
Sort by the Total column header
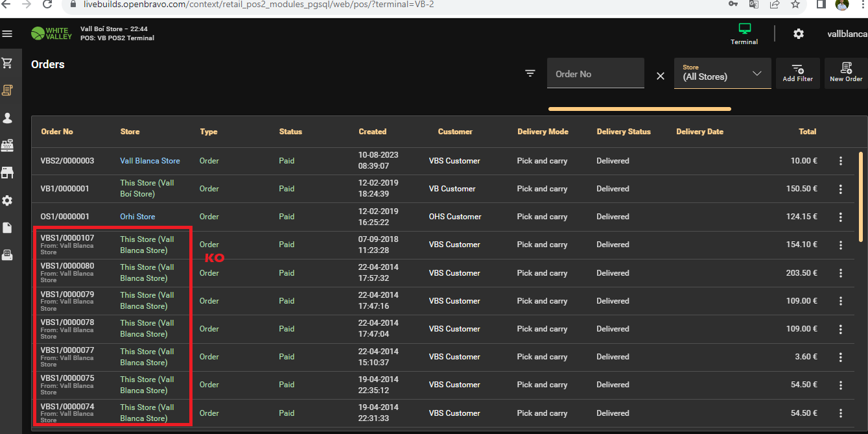(x=807, y=132)
